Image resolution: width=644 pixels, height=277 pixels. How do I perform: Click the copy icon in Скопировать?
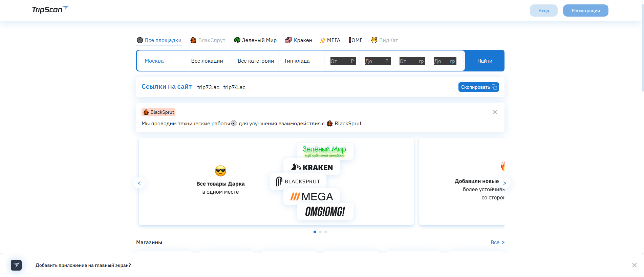[494, 87]
